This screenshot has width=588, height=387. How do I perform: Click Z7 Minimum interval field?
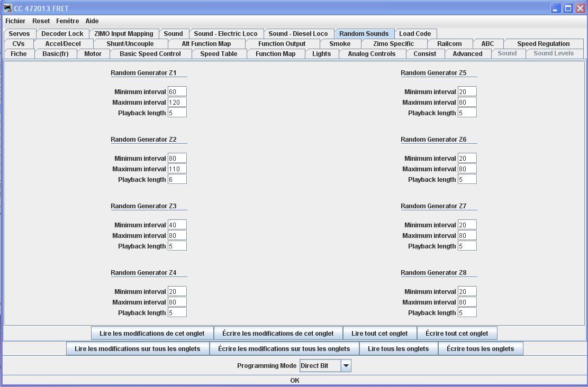[x=467, y=225]
